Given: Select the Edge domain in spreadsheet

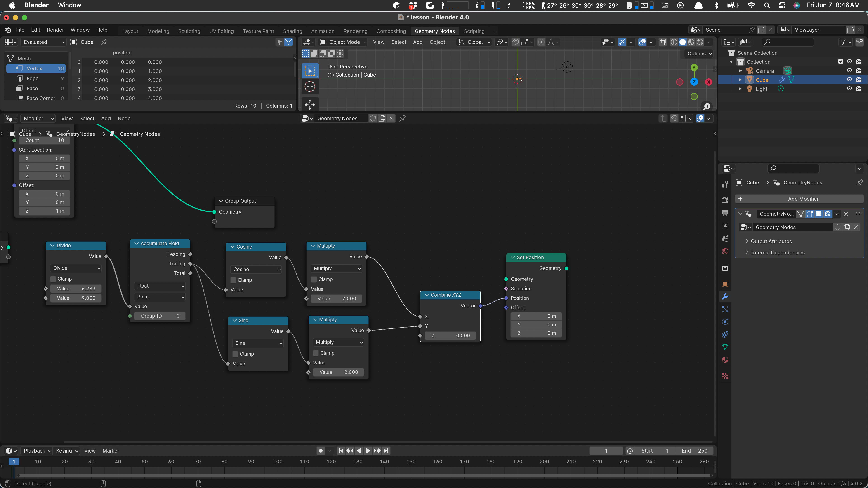Looking at the screenshot, I should [36, 78].
